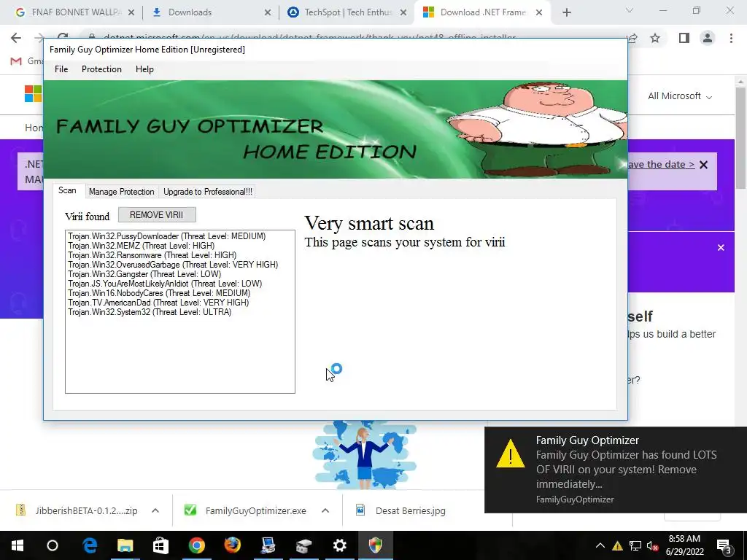
Task: Select Trojan.Win32.PussyDownloader entry in virii list
Action: [x=167, y=236]
